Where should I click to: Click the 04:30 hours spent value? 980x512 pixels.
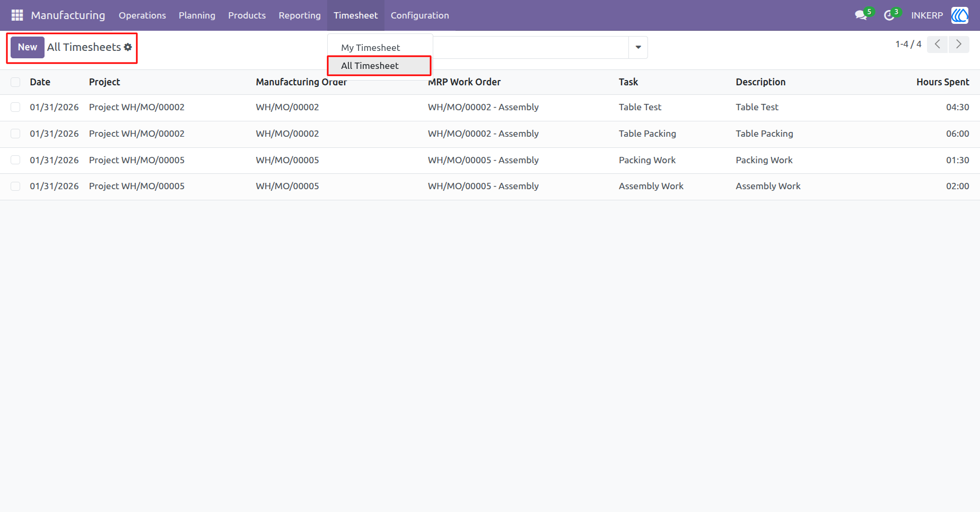[x=957, y=107]
